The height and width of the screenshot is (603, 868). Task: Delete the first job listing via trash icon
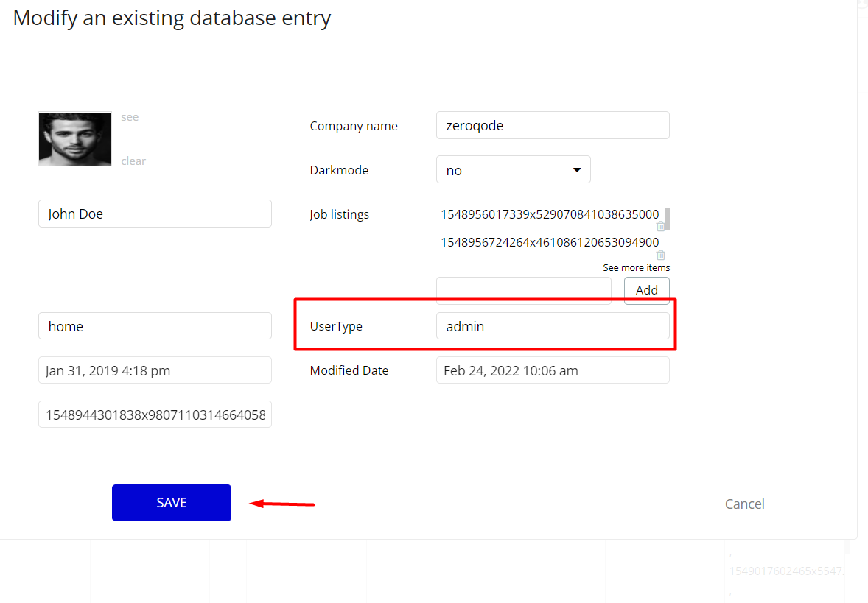(x=661, y=227)
